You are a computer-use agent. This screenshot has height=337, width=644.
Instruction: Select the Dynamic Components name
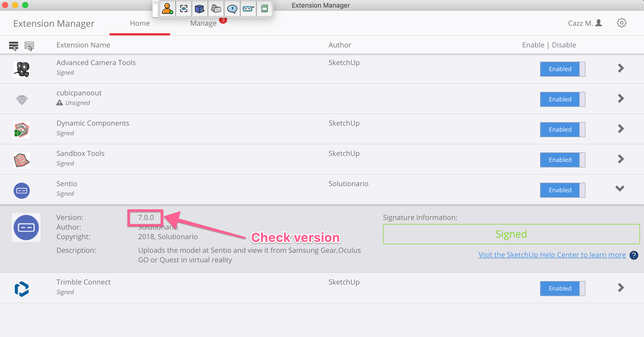coord(93,123)
